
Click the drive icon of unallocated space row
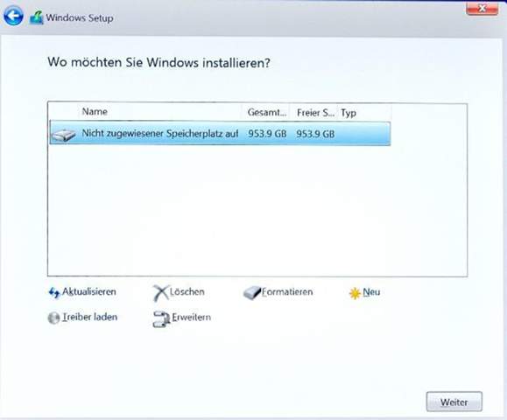[64, 135]
